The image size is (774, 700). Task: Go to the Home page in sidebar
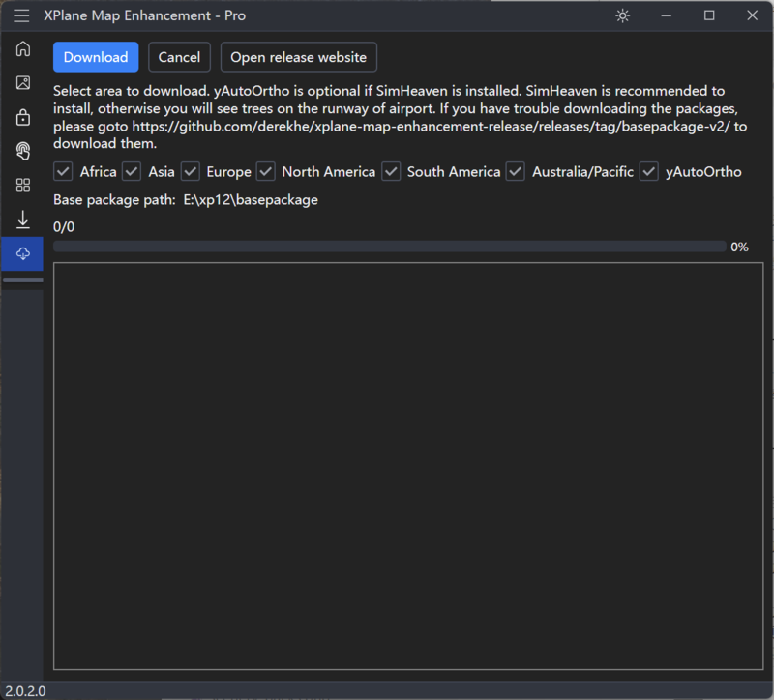pyautogui.click(x=22, y=49)
